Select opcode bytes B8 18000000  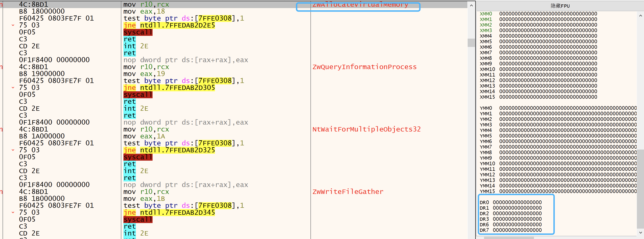(42, 11)
